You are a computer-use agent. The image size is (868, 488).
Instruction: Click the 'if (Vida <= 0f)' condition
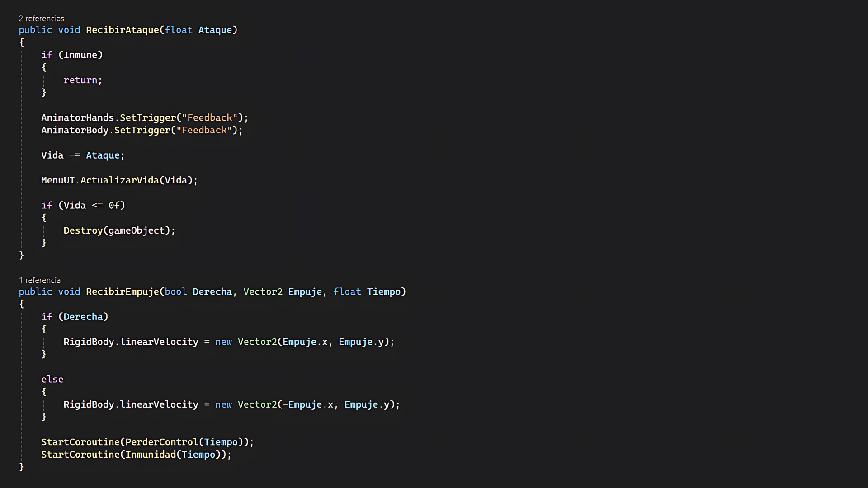[x=83, y=205]
